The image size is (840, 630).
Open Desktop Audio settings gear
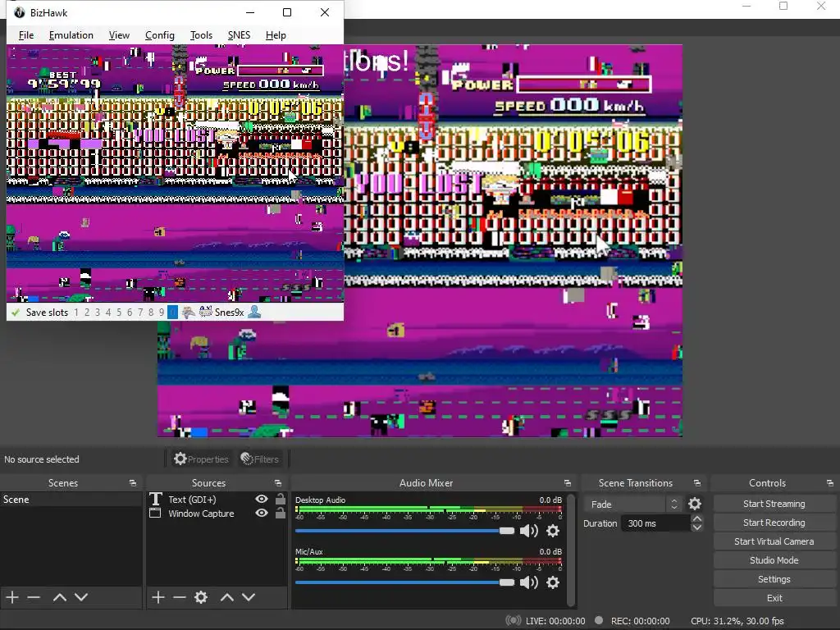pyautogui.click(x=553, y=531)
